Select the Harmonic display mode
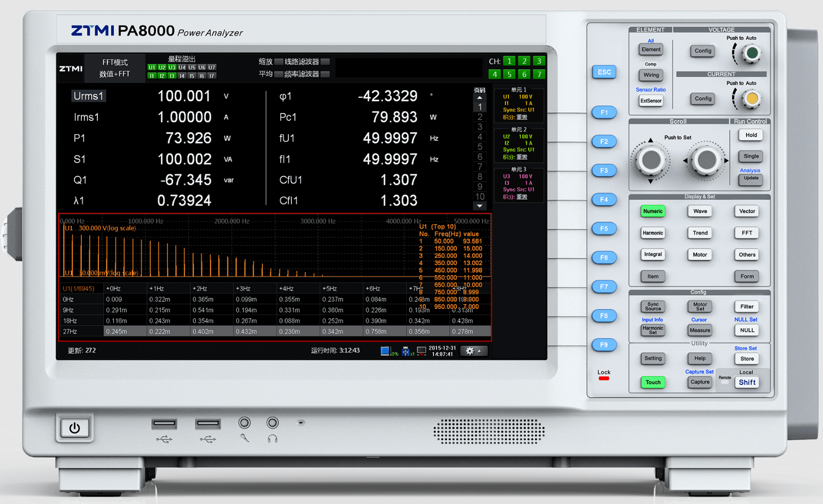Image resolution: width=823 pixels, height=504 pixels. [653, 233]
